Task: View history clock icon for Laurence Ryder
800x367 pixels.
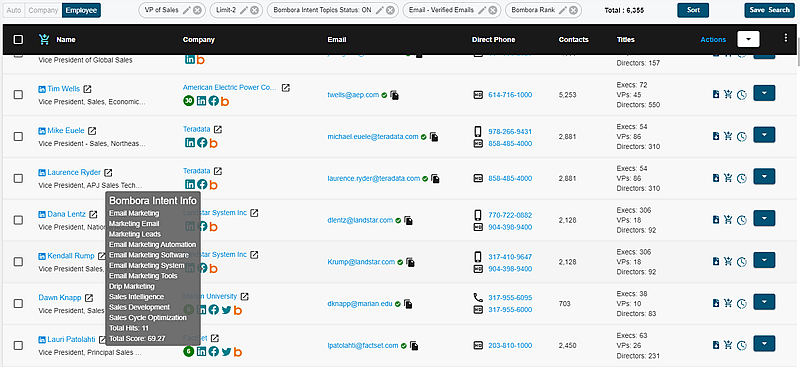Action: coord(742,178)
